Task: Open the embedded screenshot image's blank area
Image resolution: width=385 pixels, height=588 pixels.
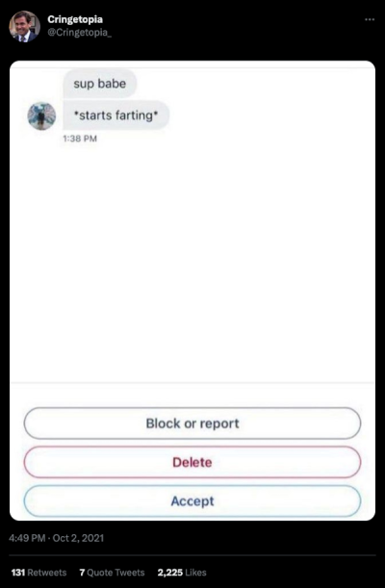Action: [x=192, y=263]
